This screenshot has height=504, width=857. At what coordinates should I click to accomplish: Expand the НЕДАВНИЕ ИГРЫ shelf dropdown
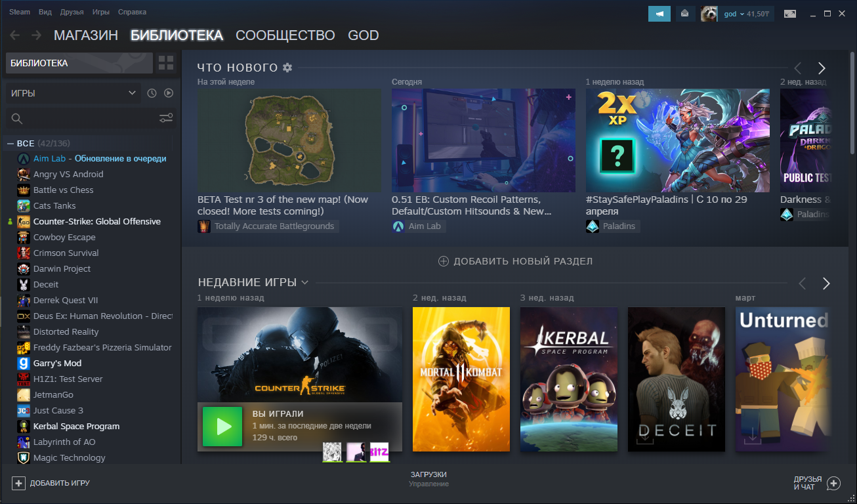304,282
